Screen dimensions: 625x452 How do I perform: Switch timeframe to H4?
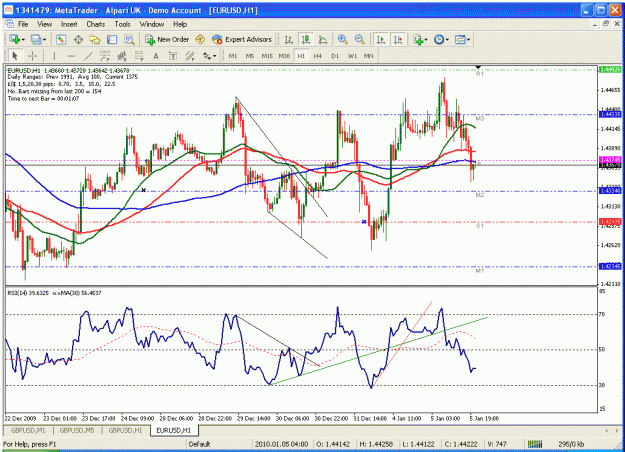[x=318, y=56]
